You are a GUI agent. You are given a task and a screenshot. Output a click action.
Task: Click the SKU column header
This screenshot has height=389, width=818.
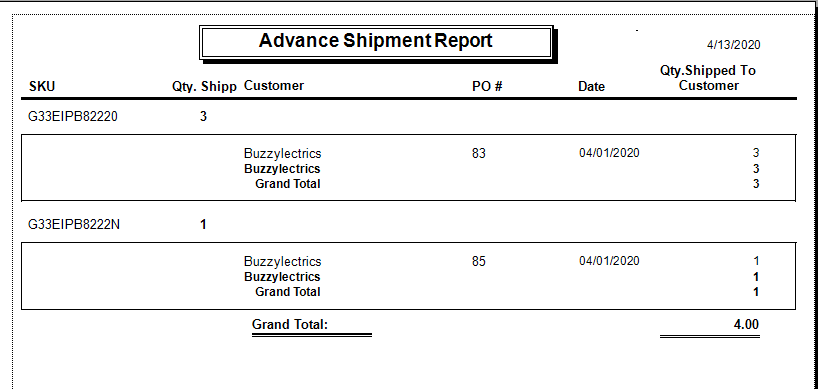[x=42, y=87]
